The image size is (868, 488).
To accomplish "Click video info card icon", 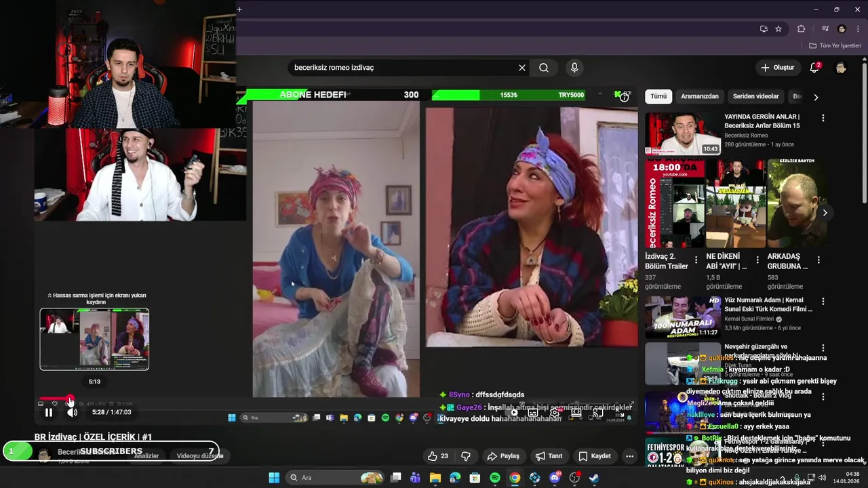I will click(x=625, y=97).
